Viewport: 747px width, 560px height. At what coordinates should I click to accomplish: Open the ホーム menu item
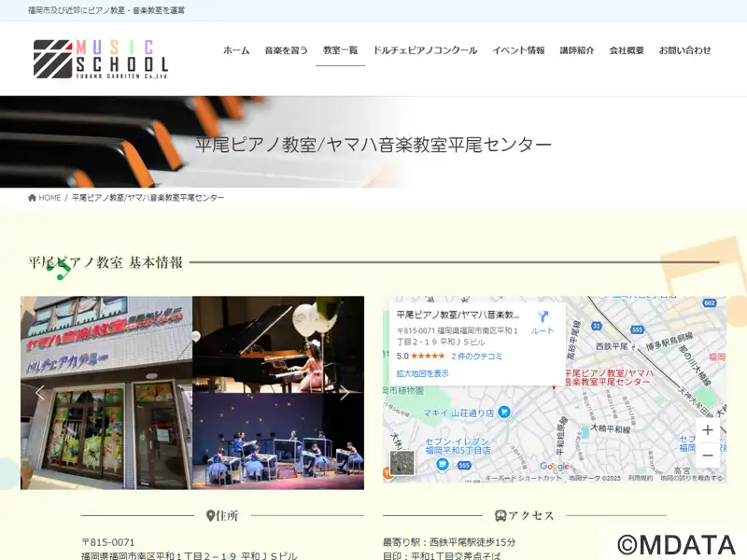[x=236, y=50]
